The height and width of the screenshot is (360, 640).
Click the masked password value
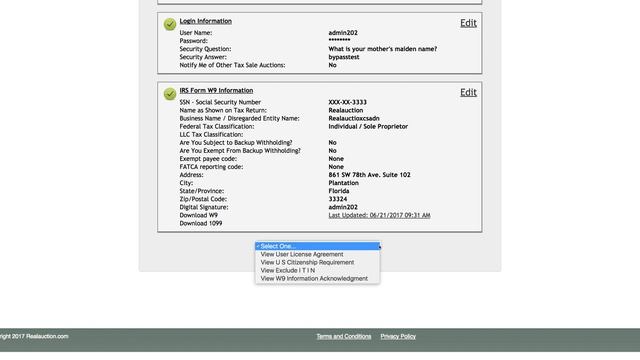tap(339, 40)
